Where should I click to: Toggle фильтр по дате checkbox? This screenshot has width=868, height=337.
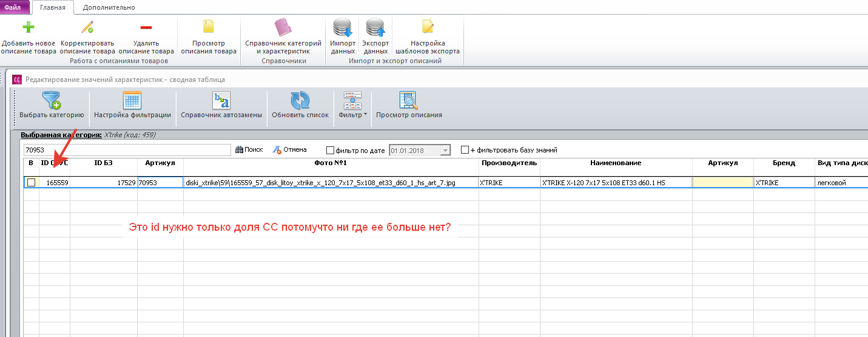(x=330, y=150)
